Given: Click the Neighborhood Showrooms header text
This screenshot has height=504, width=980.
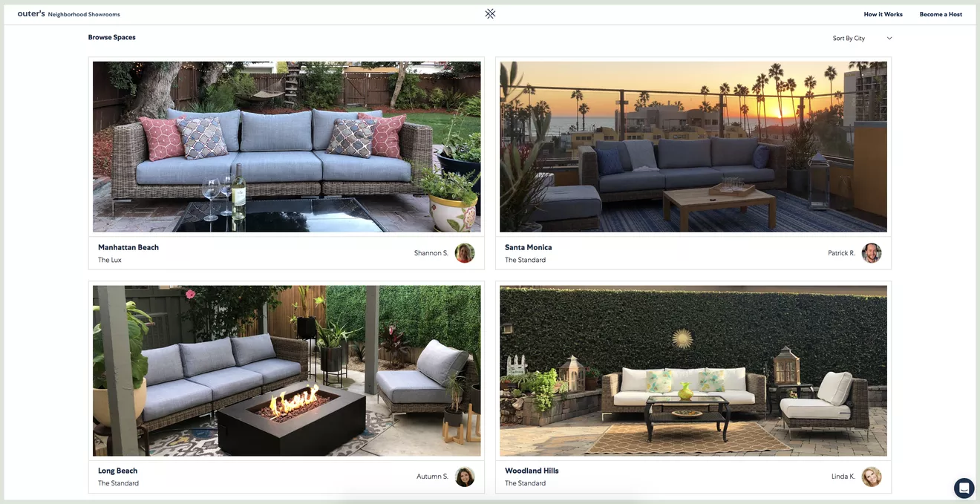Looking at the screenshot, I should (84, 14).
